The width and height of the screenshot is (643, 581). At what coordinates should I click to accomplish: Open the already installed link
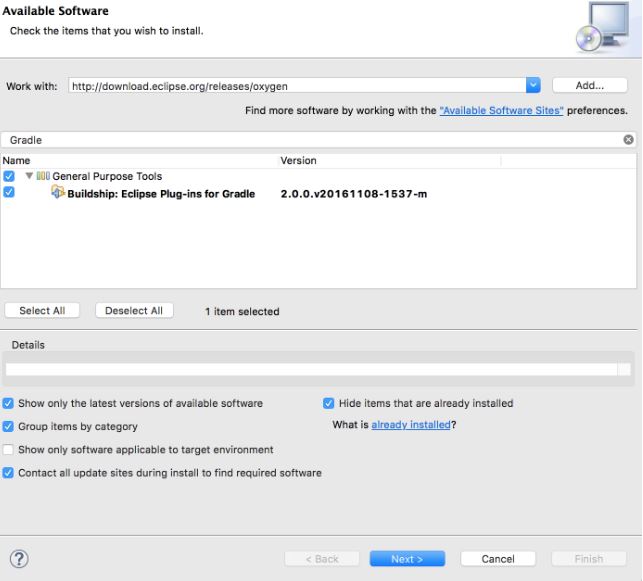coord(411,424)
